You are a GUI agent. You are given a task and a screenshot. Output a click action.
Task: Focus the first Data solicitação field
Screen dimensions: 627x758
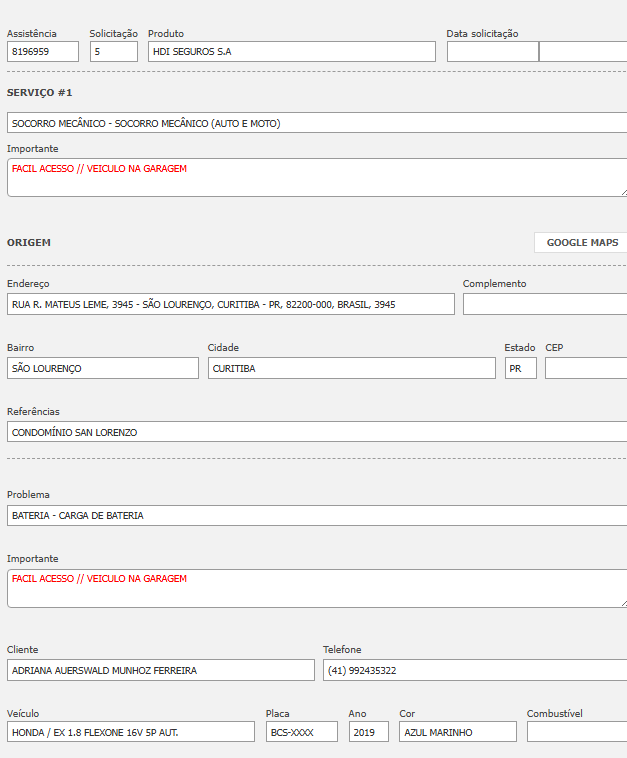[x=492, y=52]
